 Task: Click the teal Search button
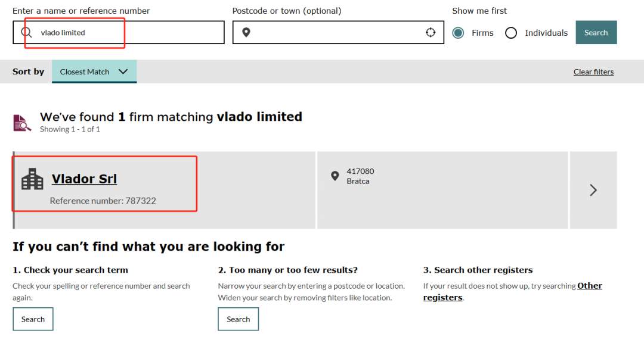[596, 33]
